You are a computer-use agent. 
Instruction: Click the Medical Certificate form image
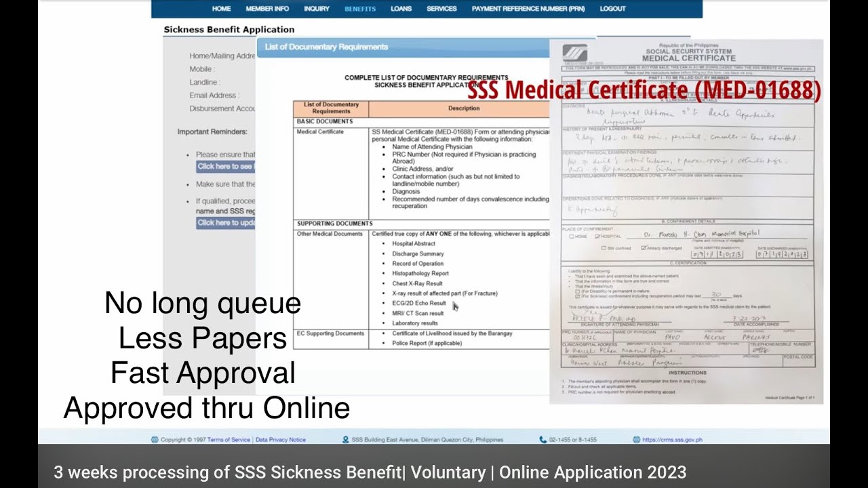pos(686,221)
